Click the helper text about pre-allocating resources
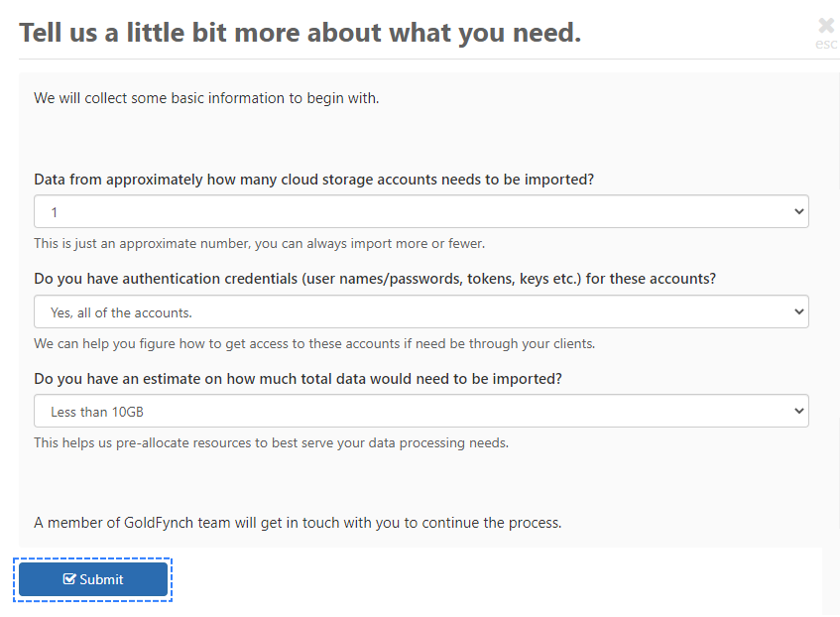840x617 pixels. [x=271, y=442]
